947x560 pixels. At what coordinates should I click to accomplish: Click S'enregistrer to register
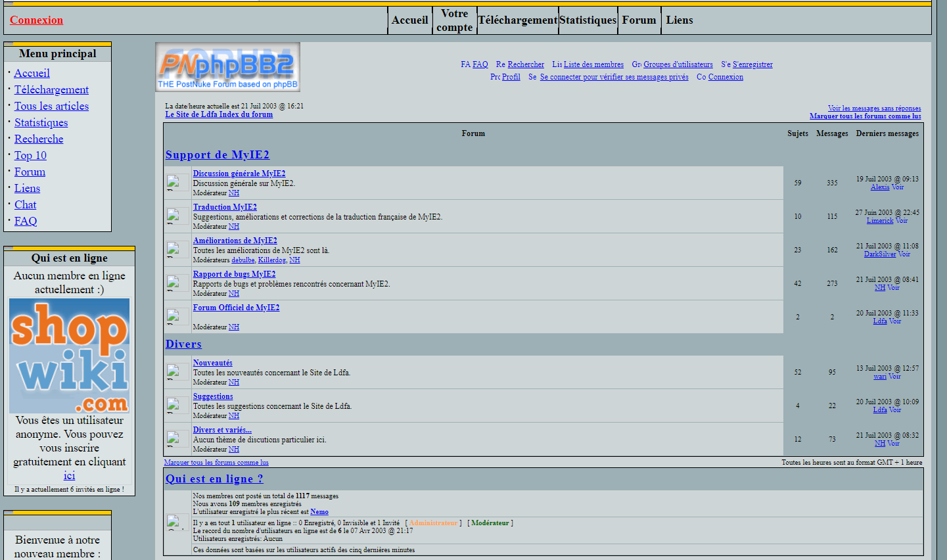click(x=752, y=64)
